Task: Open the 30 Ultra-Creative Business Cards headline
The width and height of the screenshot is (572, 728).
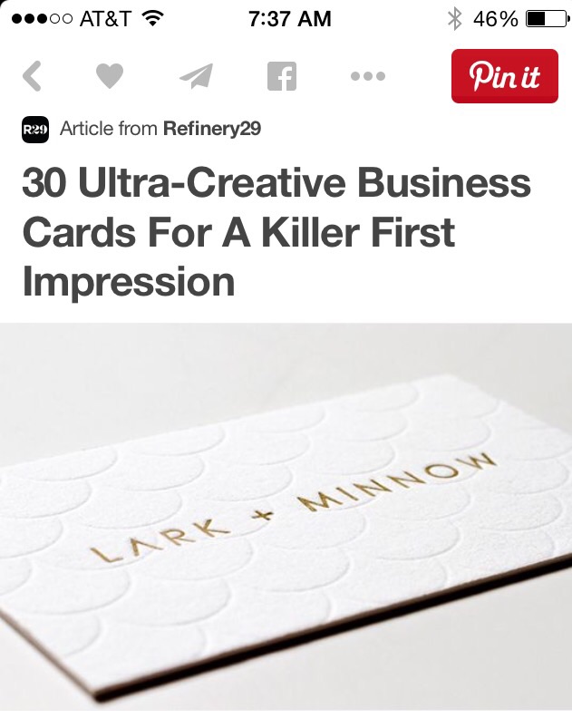Action: click(276, 232)
